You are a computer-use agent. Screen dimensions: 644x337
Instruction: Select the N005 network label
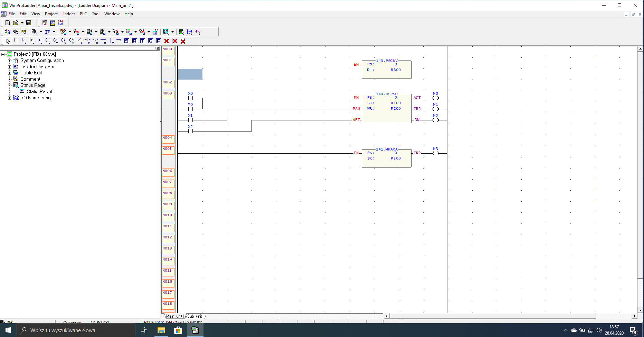[168, 151]
